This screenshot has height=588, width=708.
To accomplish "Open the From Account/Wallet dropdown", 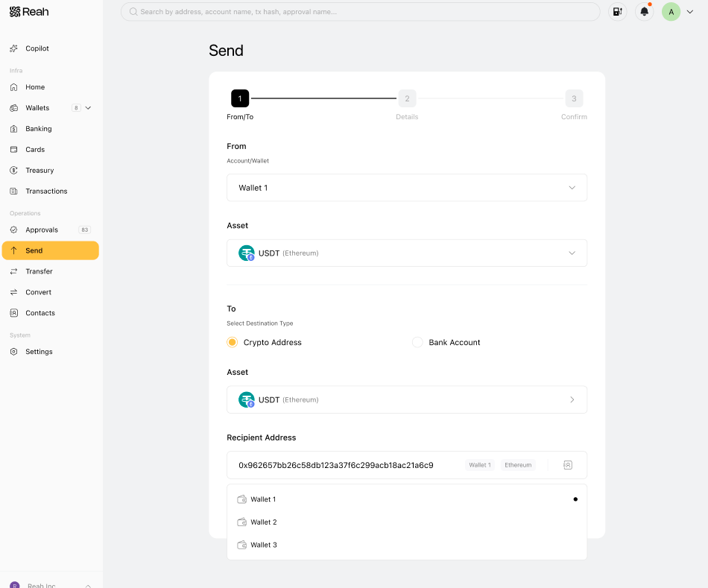I will click(407, 187).
